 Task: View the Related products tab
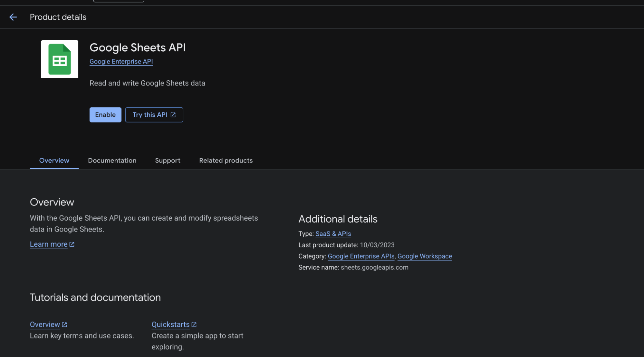pos(226,161)
